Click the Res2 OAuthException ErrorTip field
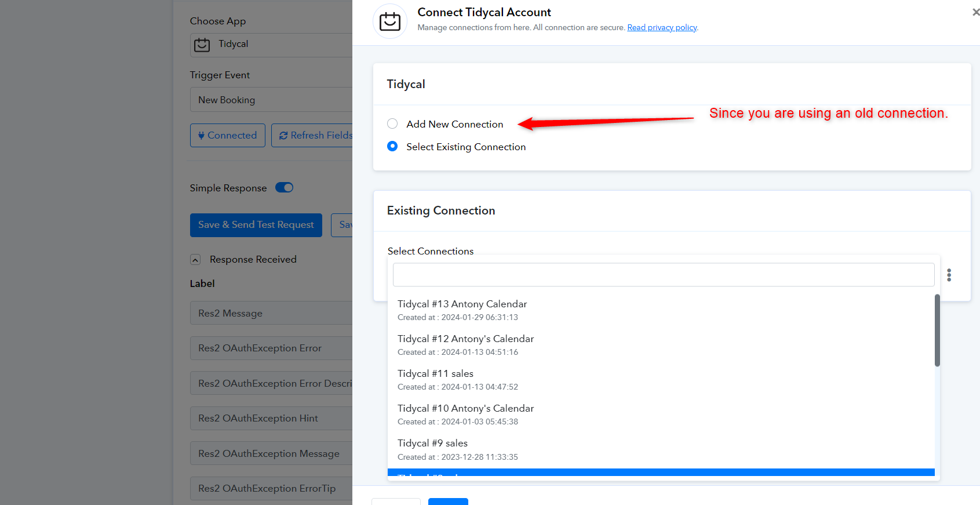 pos(271,488)
